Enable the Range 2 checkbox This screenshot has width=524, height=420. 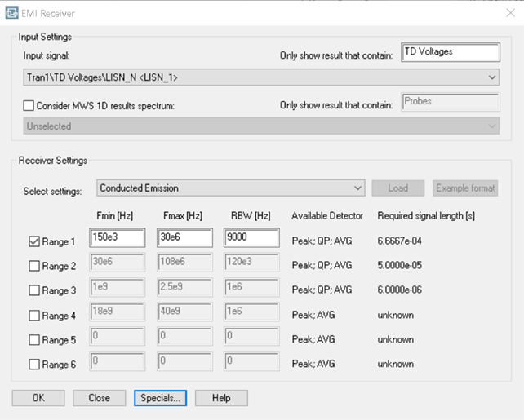click(34, 266)
